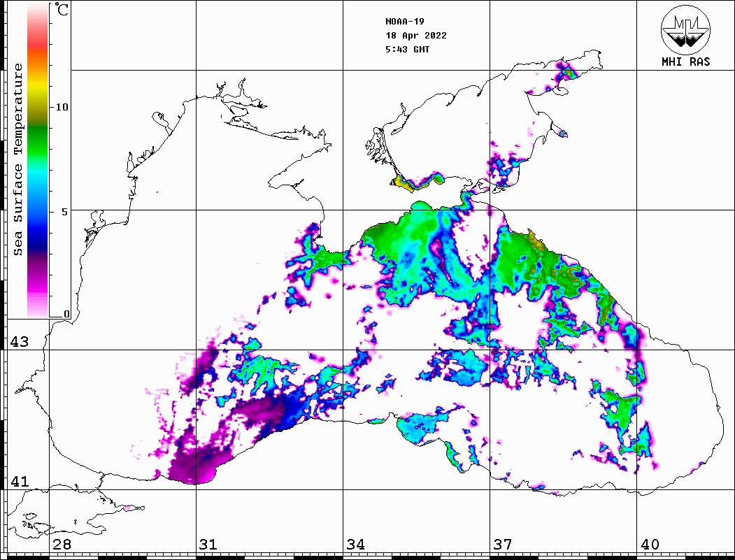This screenshot has height=560, width=735.
Task: Click latitude label '43'
Action: coord(20,342)
